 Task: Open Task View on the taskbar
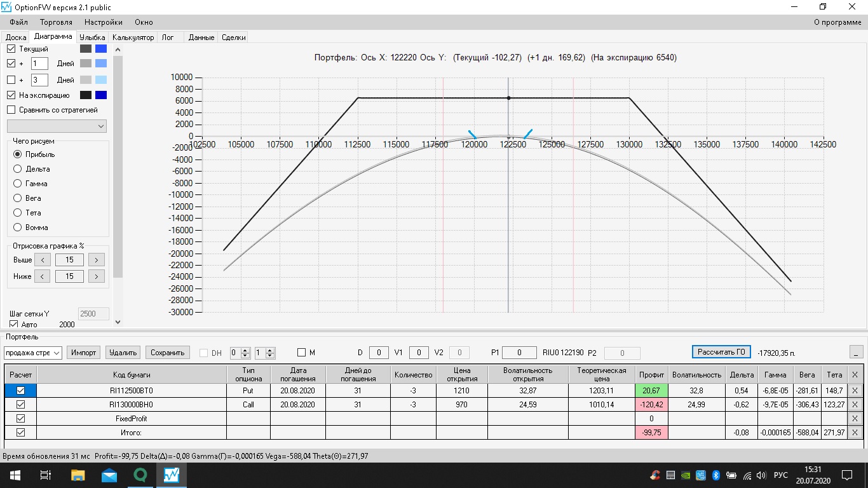pyautogui.click(x=45, y=475)
